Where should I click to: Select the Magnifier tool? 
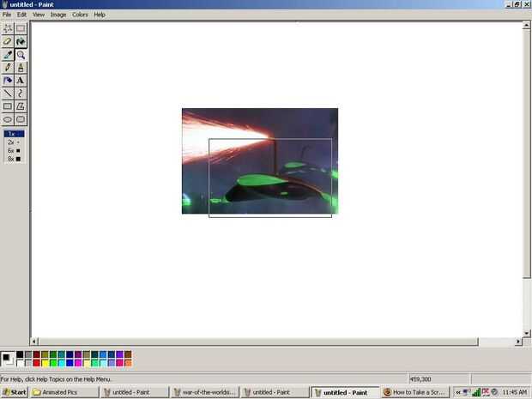click(x=21, y=54)
